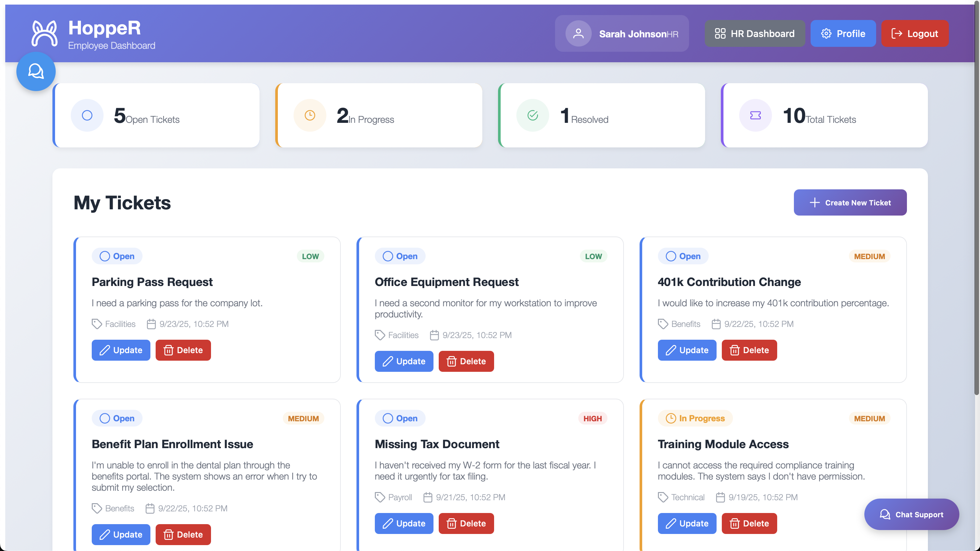Image resolution: width=980 pixels, height=551 pixels.
Task: Click the HoppeR rabbit logo
Action: tap(44, 33)
